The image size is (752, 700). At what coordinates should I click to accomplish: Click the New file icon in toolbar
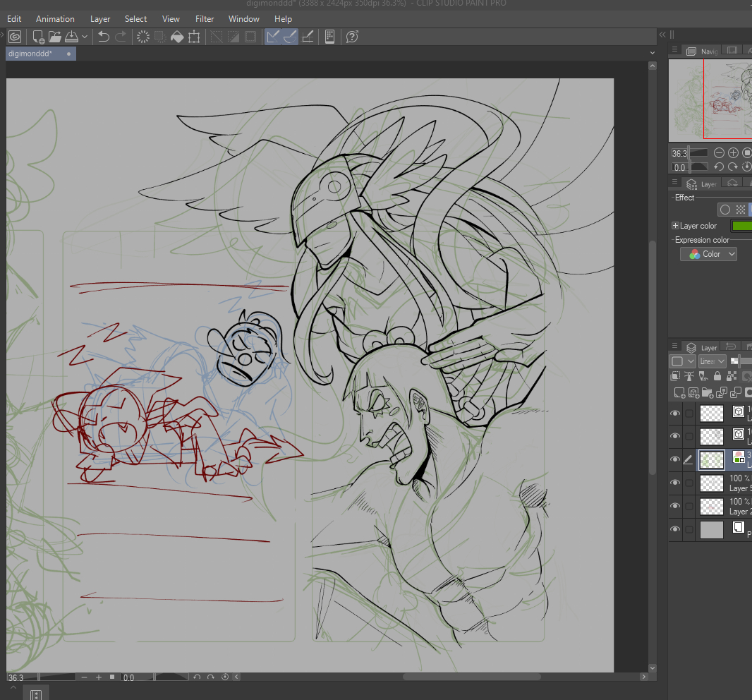coord(39,37)
